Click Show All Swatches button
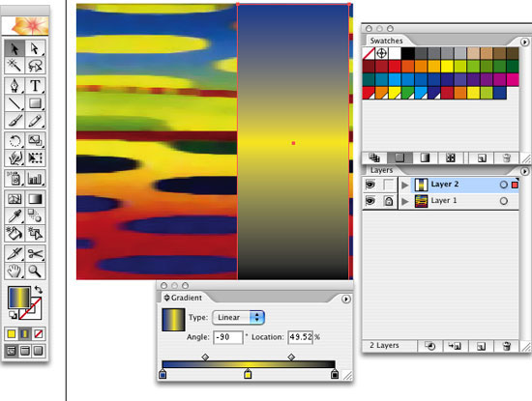532x401 pixels. tap(374, 158)
